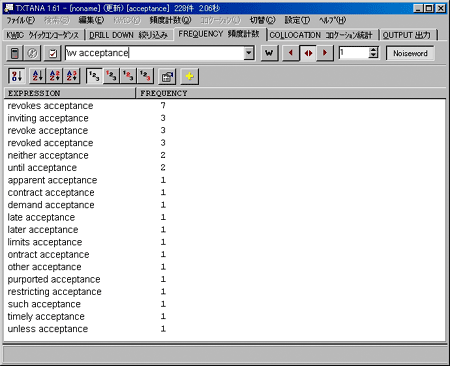This screenshot has height=366, width=450.
Task: Click the W word button
Action: click(269, 53)
